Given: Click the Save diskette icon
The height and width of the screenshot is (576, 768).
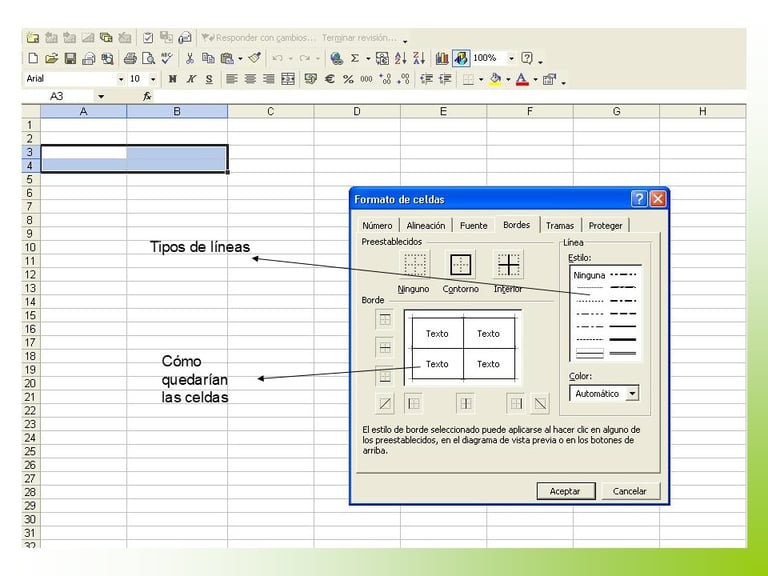Looking at the screenshot, I should coord(70,58).
